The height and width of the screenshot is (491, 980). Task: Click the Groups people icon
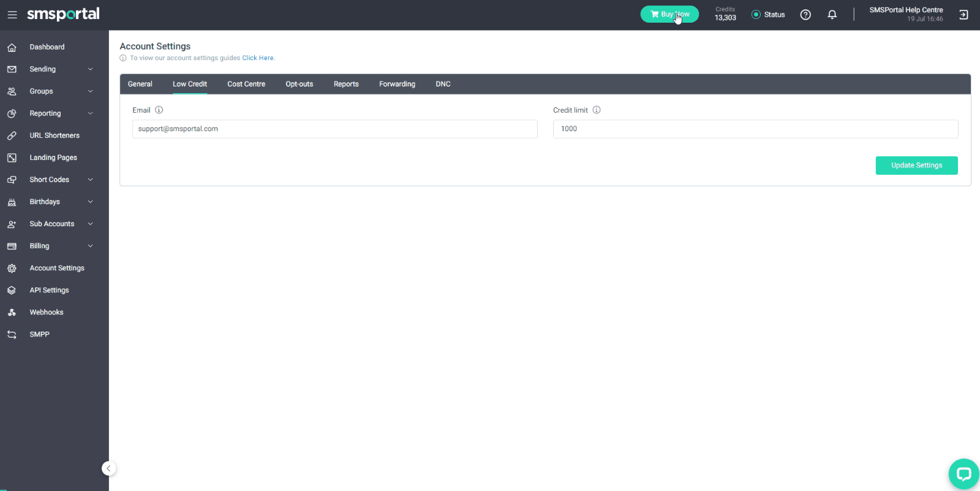point(12,91)
